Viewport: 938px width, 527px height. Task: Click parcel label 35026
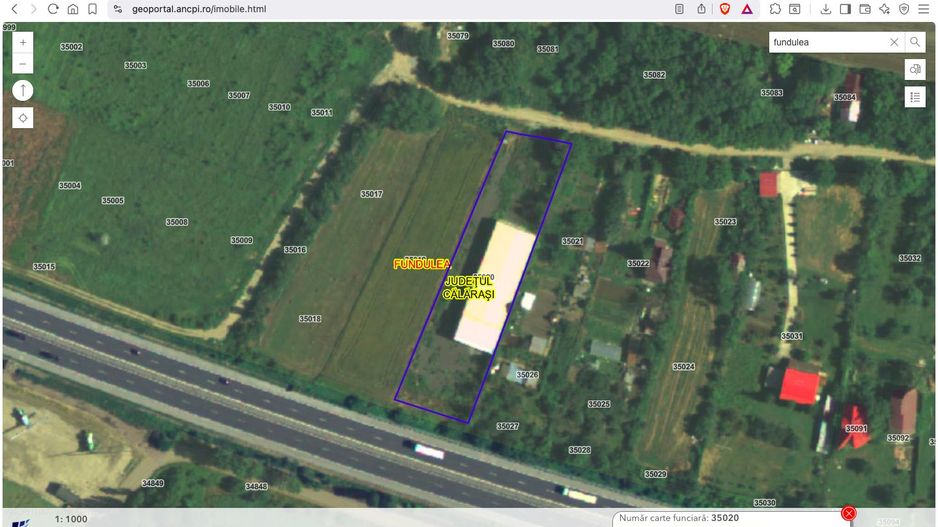(x=527, y=374)
